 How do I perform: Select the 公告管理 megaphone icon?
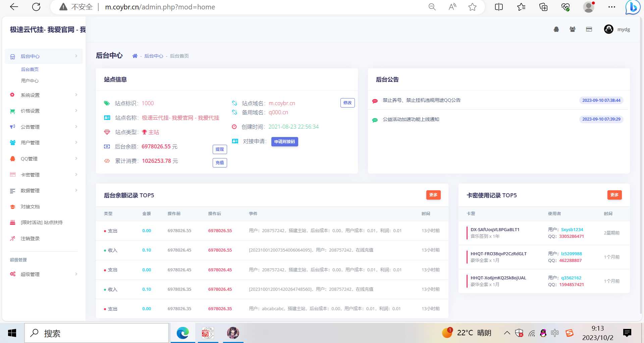(12, 127)
